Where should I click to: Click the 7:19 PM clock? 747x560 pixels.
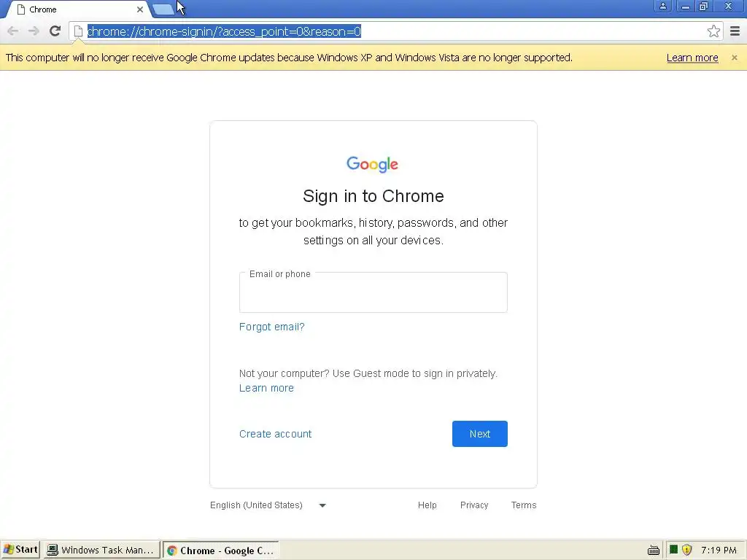(x=719, y=551)
